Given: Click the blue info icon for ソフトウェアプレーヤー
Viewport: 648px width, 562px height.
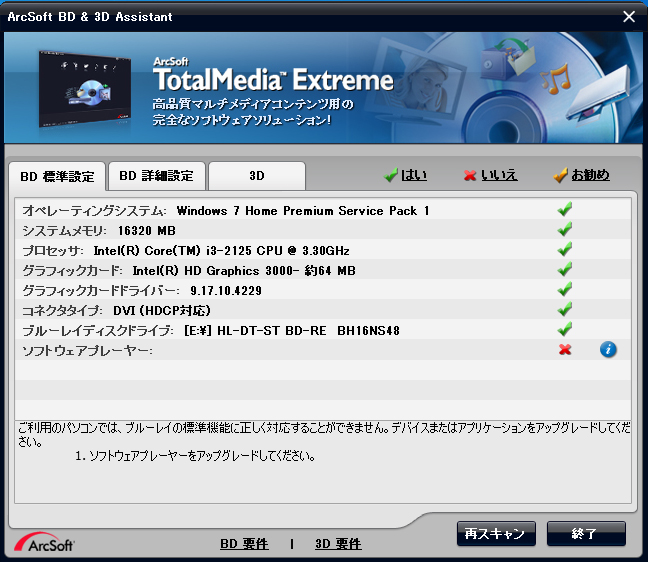Looking at the screenshot, I should pyautogui.click(x=608, y=350).
